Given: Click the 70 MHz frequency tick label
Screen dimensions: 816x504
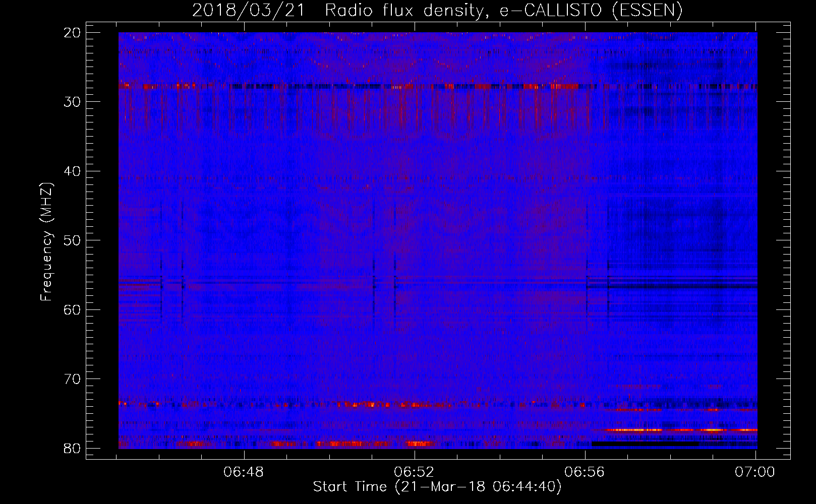Looking at the screenshot, I should pyautogui.click(x=73, y=379).
